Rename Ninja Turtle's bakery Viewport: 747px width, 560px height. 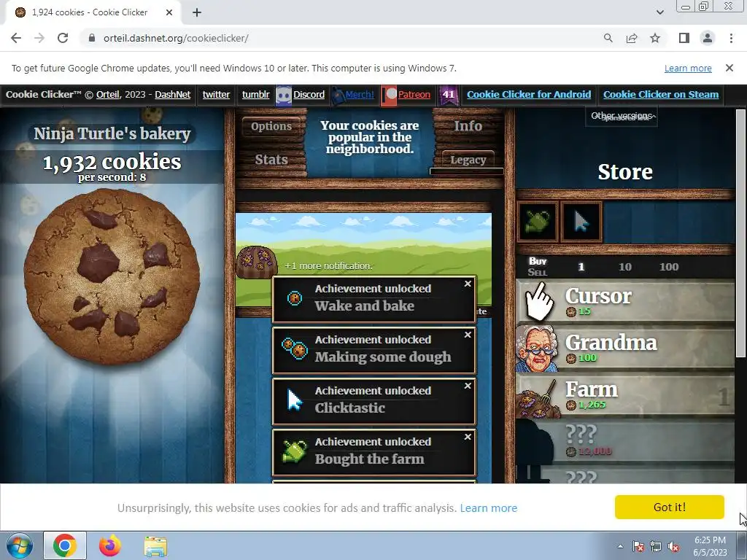112,134
